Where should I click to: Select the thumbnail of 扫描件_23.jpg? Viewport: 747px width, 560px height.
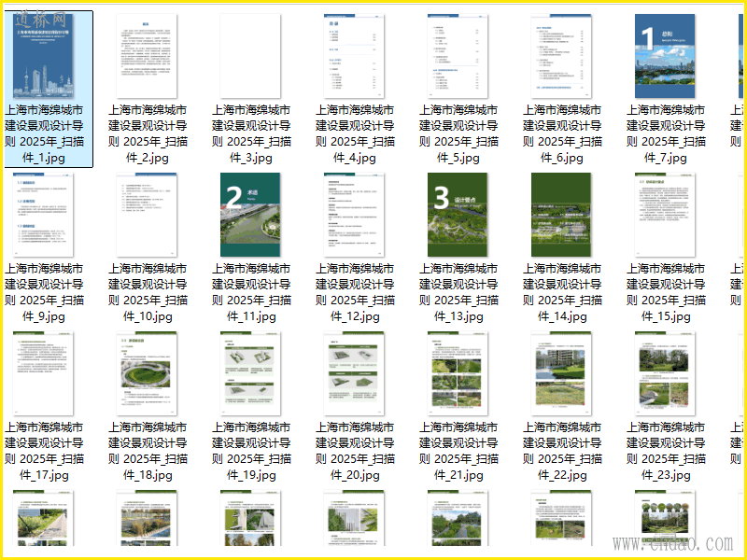click(x=665, y=373)
